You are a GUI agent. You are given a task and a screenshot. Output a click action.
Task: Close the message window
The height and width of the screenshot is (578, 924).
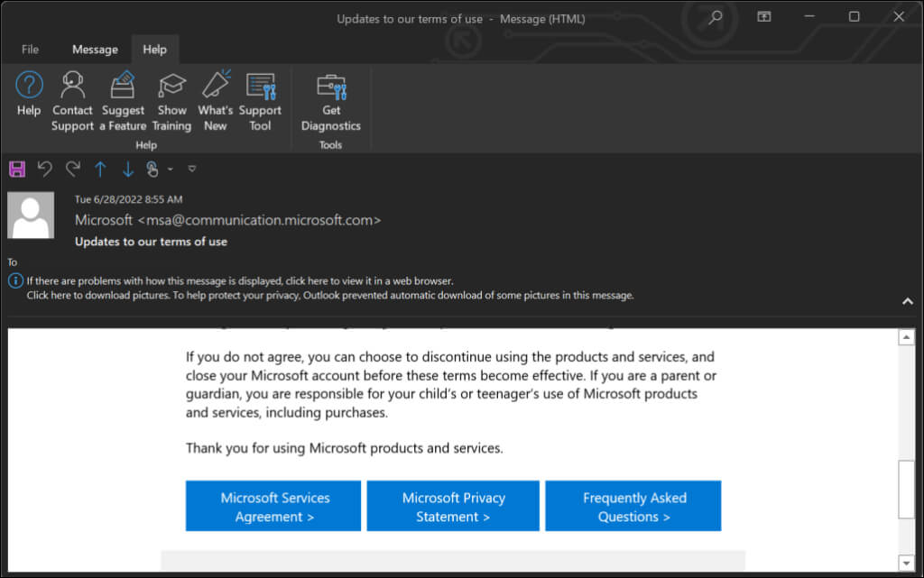899,16
